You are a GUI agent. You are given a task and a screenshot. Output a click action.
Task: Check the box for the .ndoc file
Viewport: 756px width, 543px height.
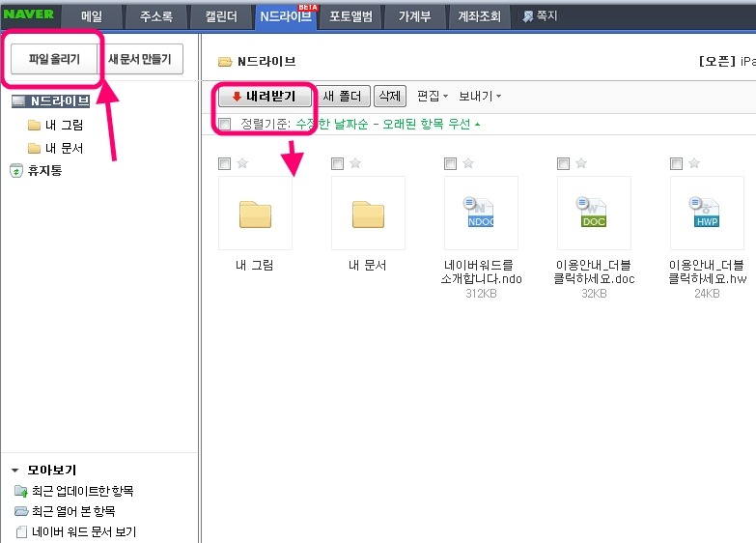click(x=450, y=163)
